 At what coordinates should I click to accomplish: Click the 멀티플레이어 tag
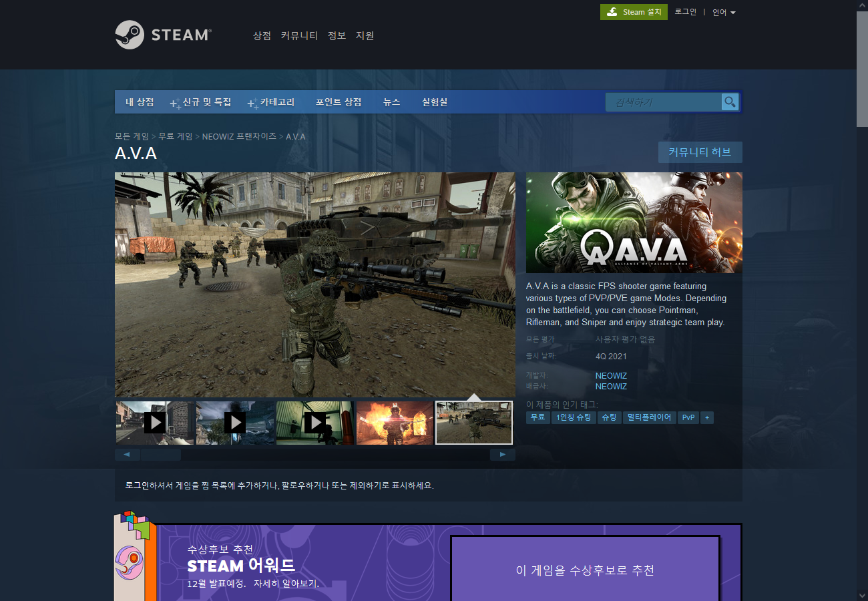point(649,417)
